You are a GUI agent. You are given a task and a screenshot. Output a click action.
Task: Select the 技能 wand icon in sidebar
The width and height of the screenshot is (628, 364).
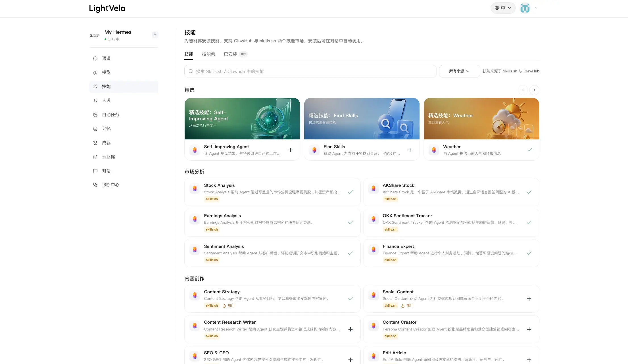coord(95,87)
